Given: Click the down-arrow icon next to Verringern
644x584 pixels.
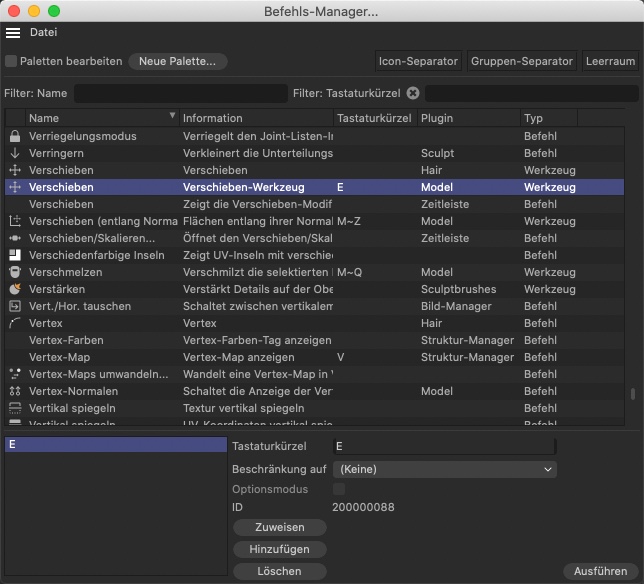Looking at the screenshot, I should coord(14,153).
